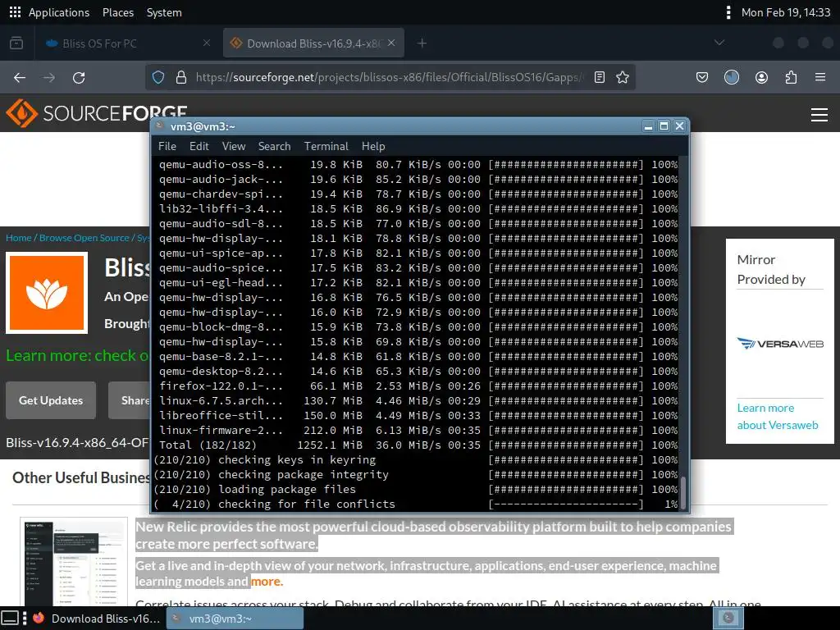Open the Applications menu label
The width and height of the screenshot is (840, 630).
[x=59, y=12]
